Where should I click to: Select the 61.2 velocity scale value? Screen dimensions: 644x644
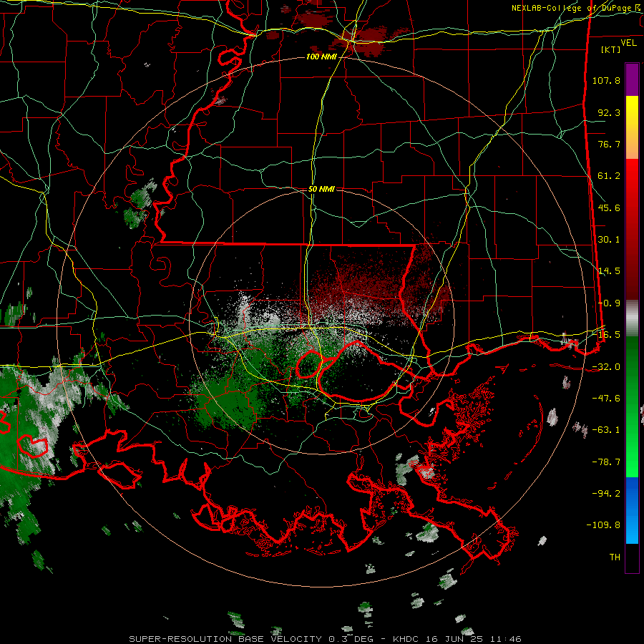[x=609, y=176]
